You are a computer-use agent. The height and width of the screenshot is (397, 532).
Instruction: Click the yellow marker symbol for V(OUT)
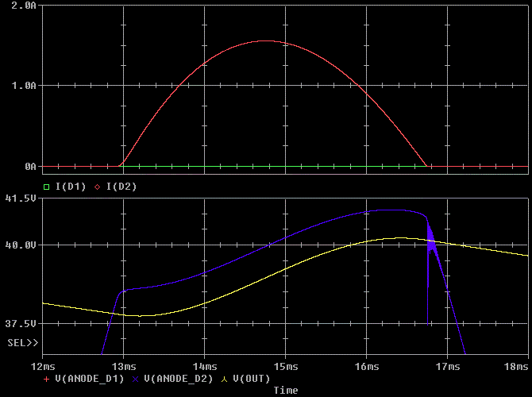point(225,379)
